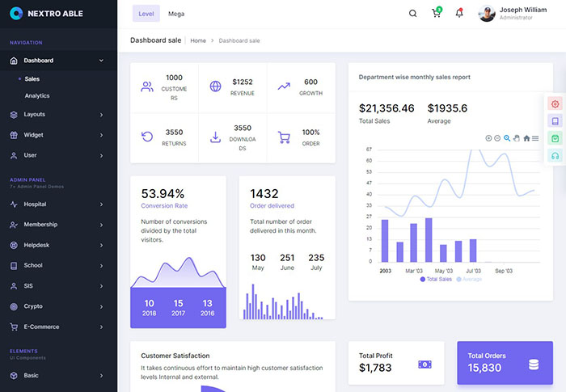This screenshot has width=566, height=392.
Task: Click the Home breadcrumb link
Action: pyautogui.click(x=197, y=40)
